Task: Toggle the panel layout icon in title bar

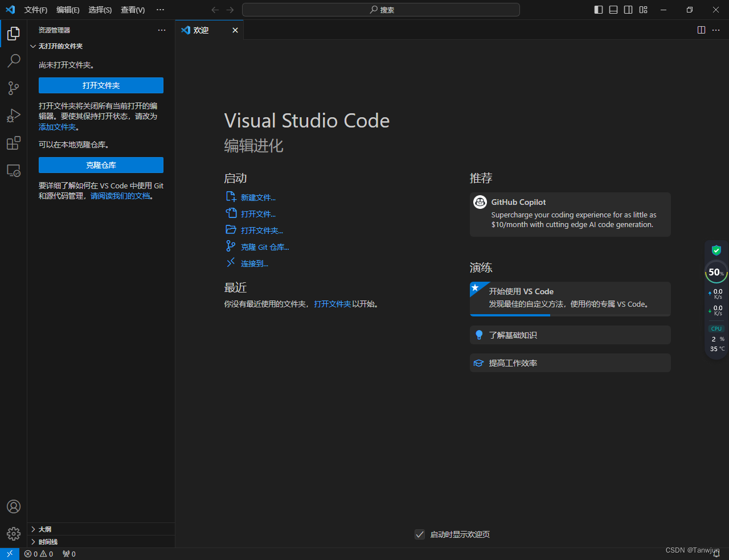Action: (613, 10)
